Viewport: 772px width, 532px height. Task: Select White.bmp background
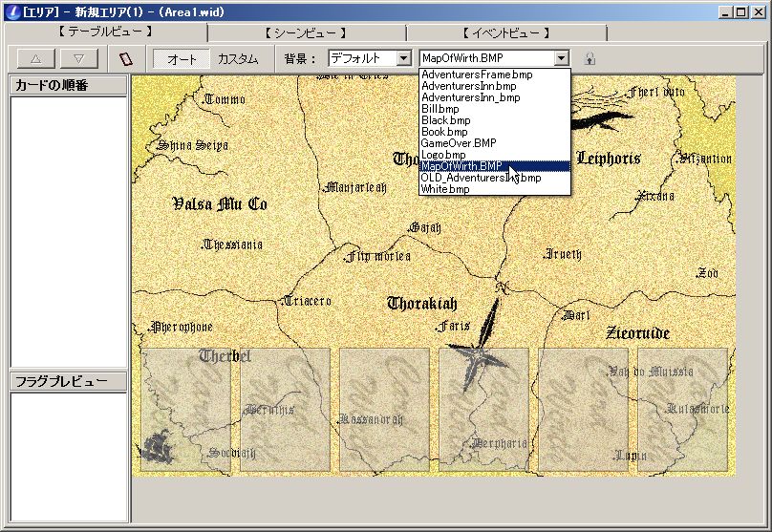(495, 189)
